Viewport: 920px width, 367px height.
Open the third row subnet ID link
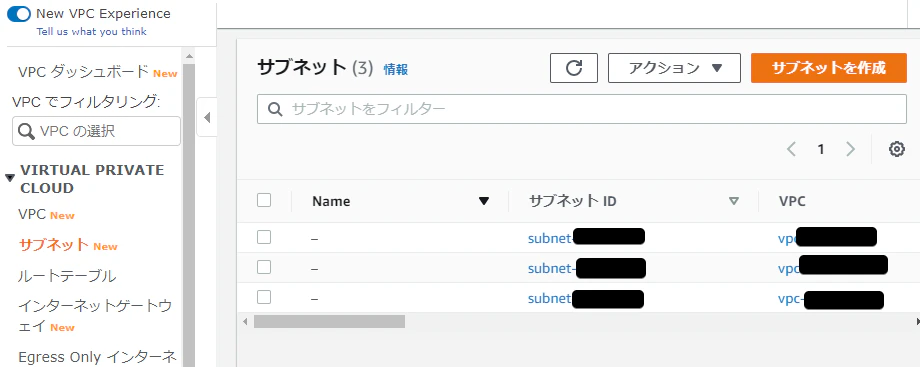[586, 298]
